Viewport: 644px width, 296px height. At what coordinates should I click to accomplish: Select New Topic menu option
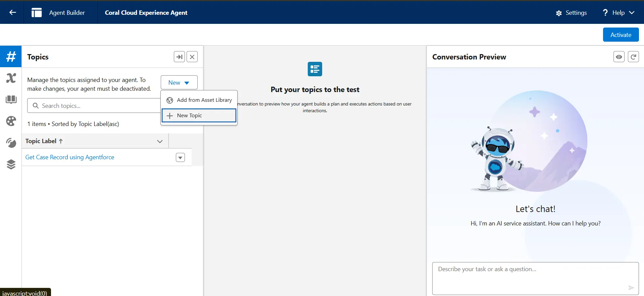(x=199, y=115)
